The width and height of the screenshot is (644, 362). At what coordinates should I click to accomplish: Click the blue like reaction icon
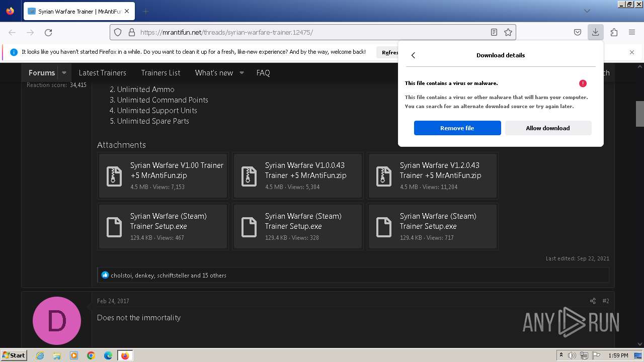point(105,275)
